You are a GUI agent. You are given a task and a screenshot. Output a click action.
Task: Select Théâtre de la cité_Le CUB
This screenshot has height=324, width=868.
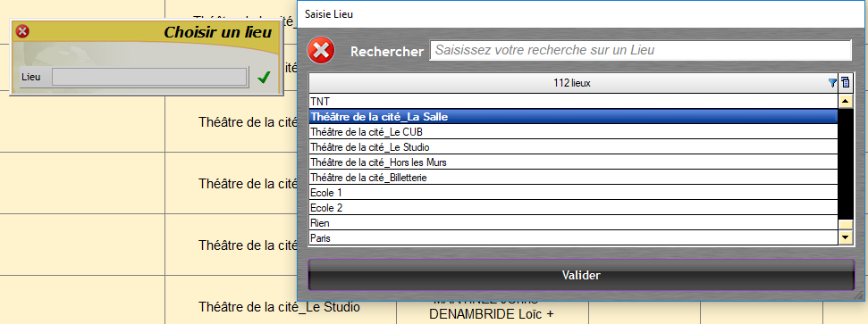pos(574,132)
